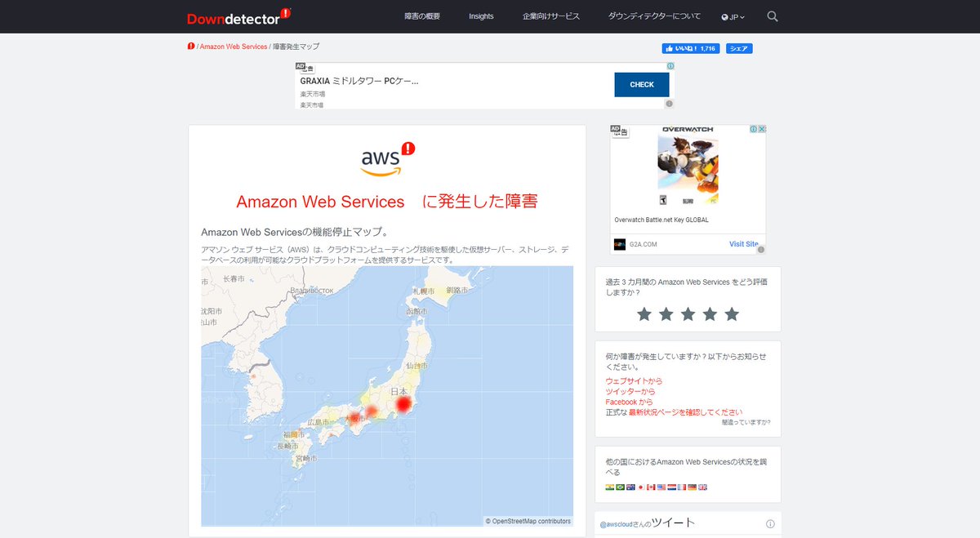This screenshot has height=538, width=980.
Task: Select the Brazil flag
Action: pyautogui.click(x=621, y=487)
